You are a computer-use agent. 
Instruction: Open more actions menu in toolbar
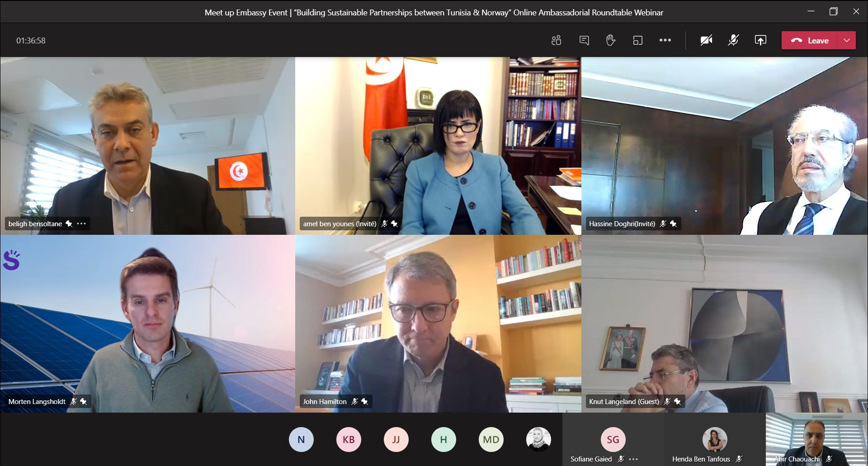tap(665, 40)
